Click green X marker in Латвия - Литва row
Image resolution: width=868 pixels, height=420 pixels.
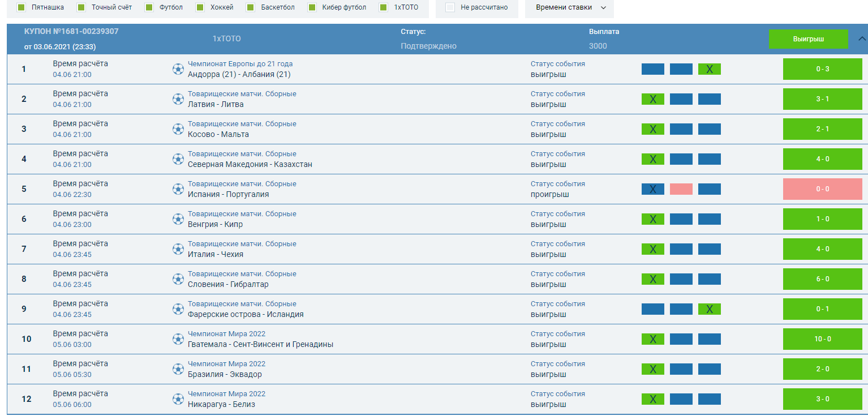tap(652, 99)
